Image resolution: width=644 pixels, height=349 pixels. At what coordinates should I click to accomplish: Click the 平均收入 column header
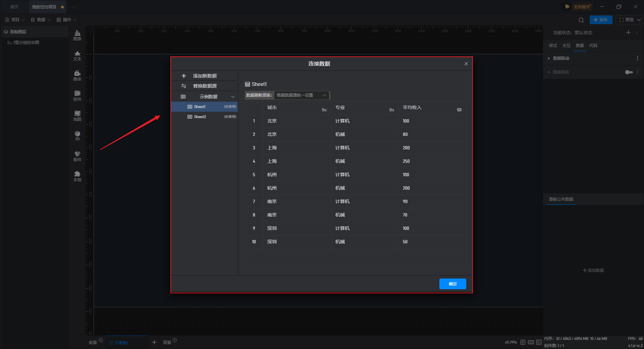tap(412, 107)
